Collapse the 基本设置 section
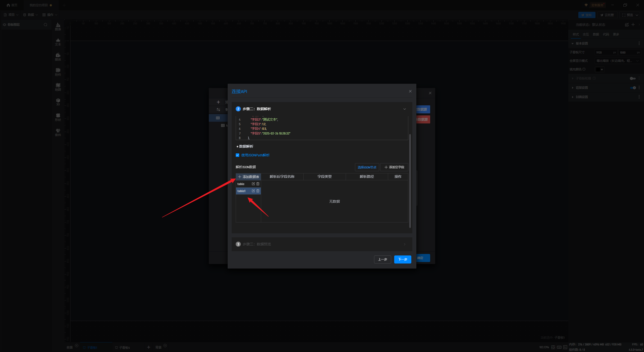 (x=573, y=43)
